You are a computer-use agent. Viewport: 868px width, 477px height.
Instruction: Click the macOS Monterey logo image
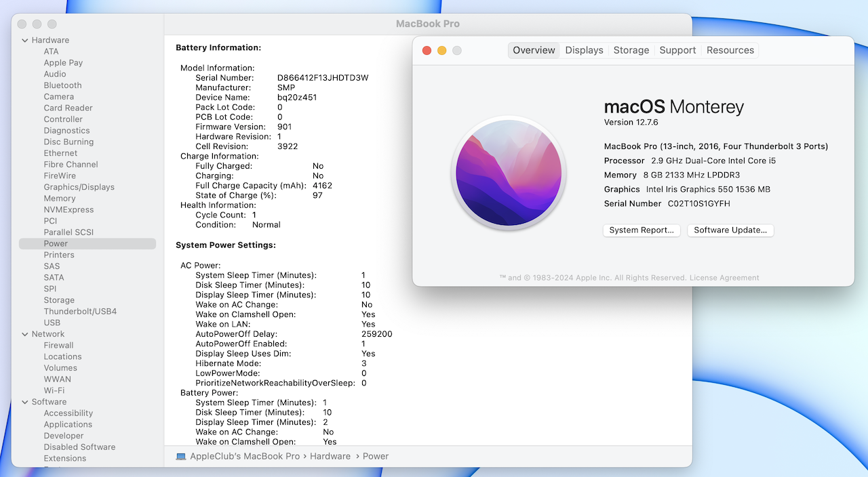[x=509, y=173]
